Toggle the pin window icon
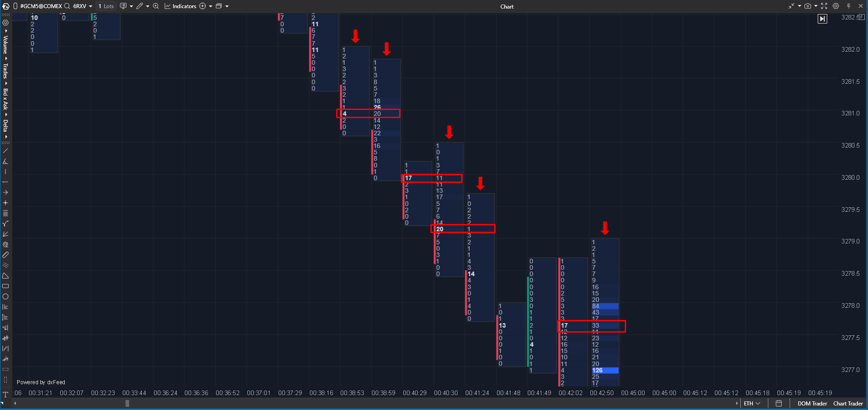The width and height of the screenshot is (868, 410). pos(849,6)
